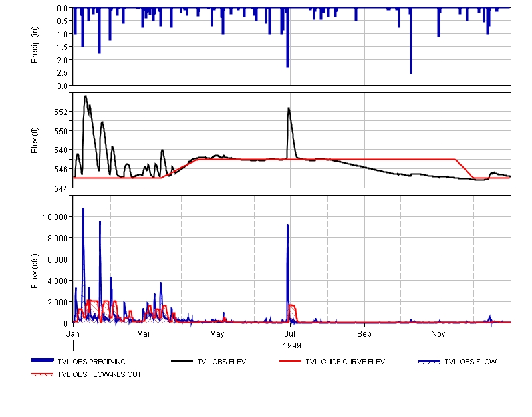532x417 pixels.
Task: Click the black OBS ELEV legend line swatch
Action: click(x=182, y=361)
